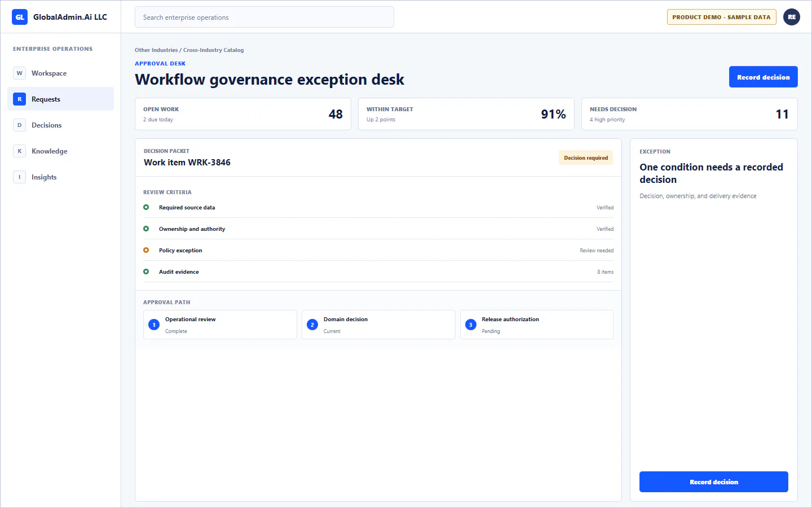Click the Release authorization step label
The height and width of the screenshot is (508, 812).
510,319
